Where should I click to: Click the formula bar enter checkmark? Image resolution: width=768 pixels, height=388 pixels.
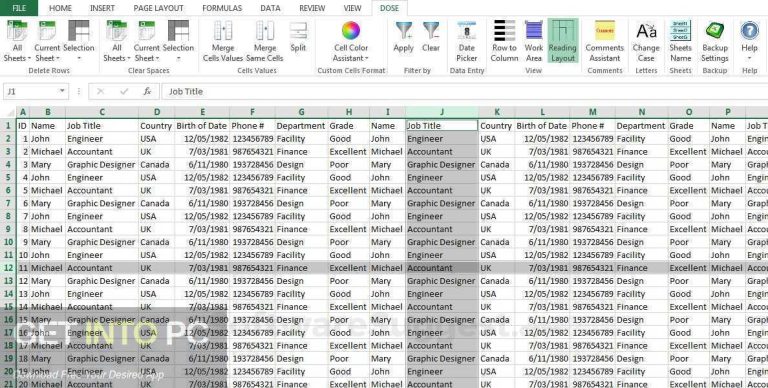(x=124, y=92)
